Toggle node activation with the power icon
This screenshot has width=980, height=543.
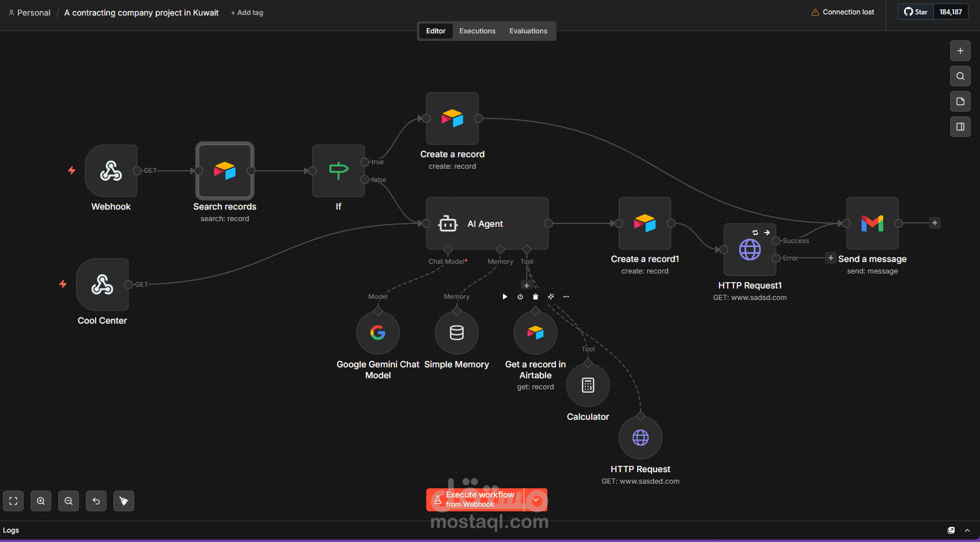click(x=520, y=297)
